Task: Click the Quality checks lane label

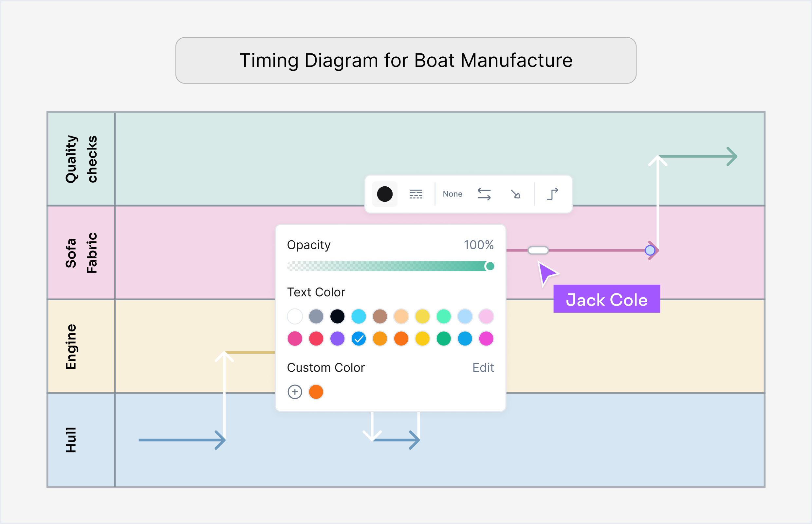Action: 81,159
